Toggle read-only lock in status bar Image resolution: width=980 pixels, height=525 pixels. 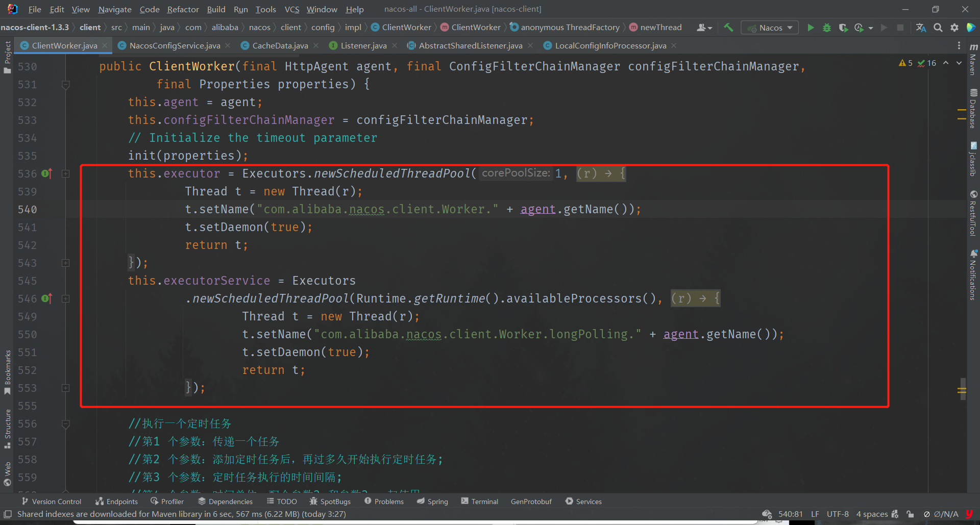coord(910,514)
